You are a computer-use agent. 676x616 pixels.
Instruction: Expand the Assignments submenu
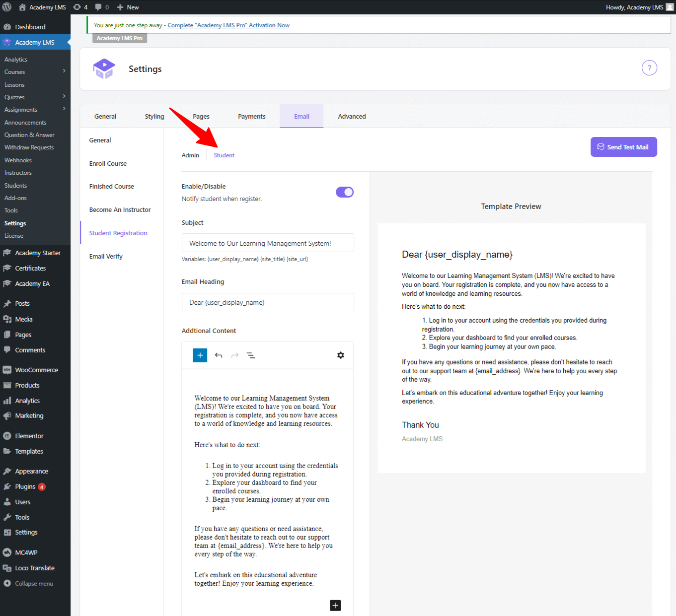[x=64, y=109]
